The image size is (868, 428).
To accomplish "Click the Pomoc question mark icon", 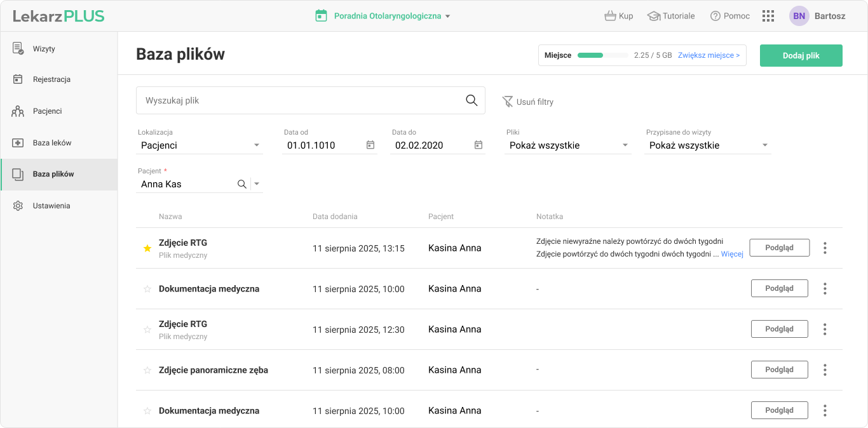I will click(715, 16).
